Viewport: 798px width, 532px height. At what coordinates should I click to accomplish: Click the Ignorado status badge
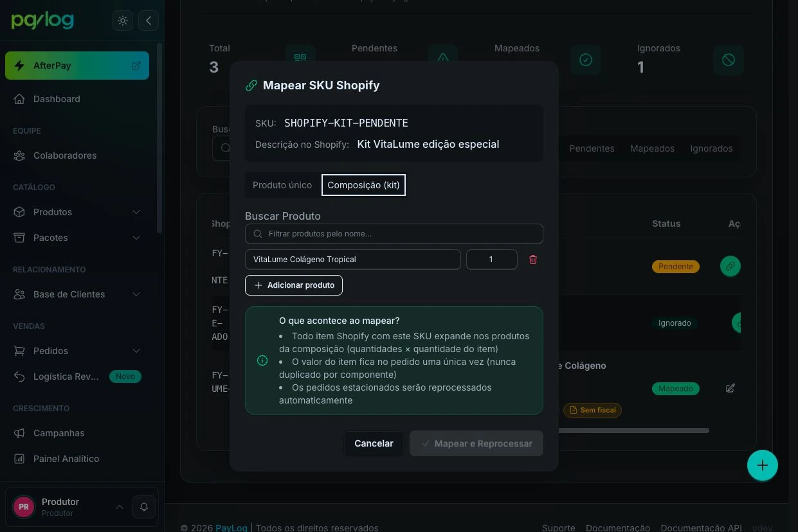coord(675,323)
